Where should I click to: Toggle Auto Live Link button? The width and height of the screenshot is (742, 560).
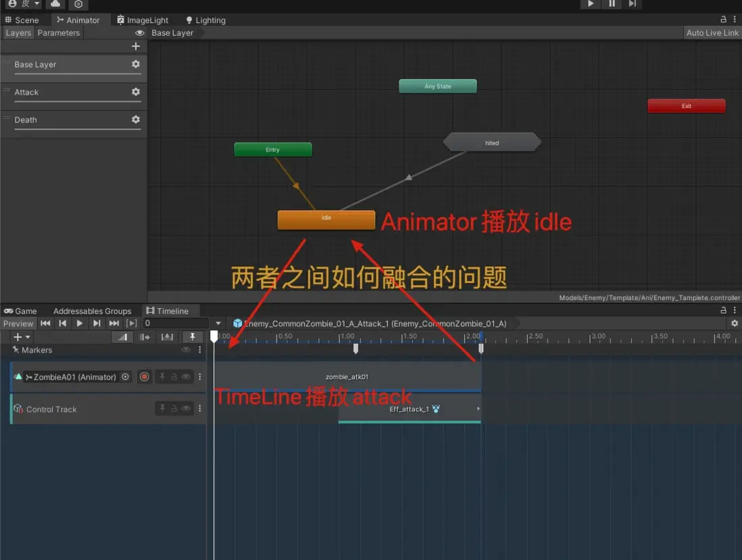tap(712, 32)
